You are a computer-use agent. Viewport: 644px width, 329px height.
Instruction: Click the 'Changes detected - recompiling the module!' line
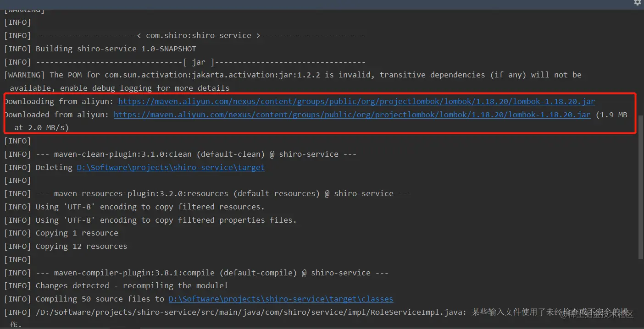coord(132,285)
